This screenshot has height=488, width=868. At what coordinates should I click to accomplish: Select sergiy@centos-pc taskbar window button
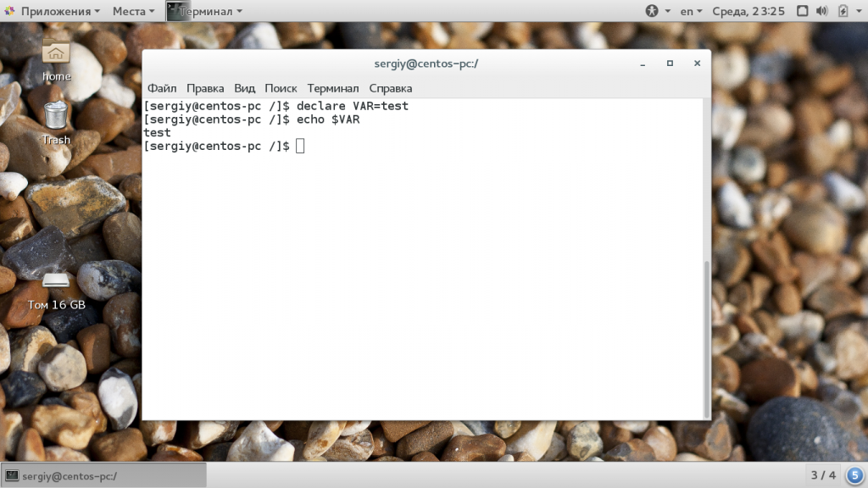[x=104, y=476]
